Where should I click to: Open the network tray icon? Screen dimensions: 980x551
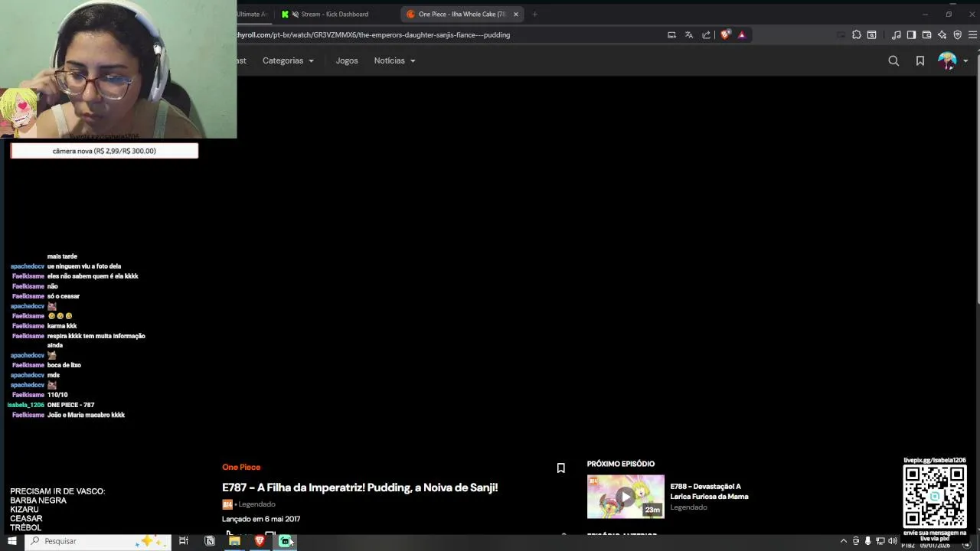[x=880, y=541]
